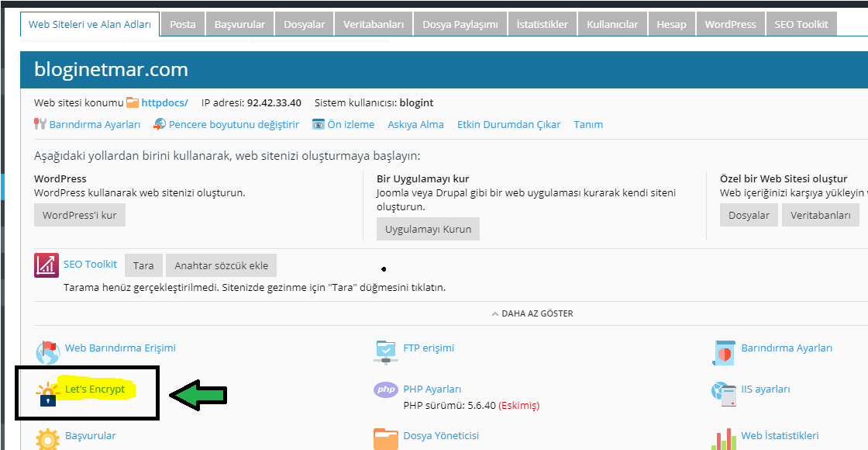Open the SEO Toolkit tab

point(801,24)
